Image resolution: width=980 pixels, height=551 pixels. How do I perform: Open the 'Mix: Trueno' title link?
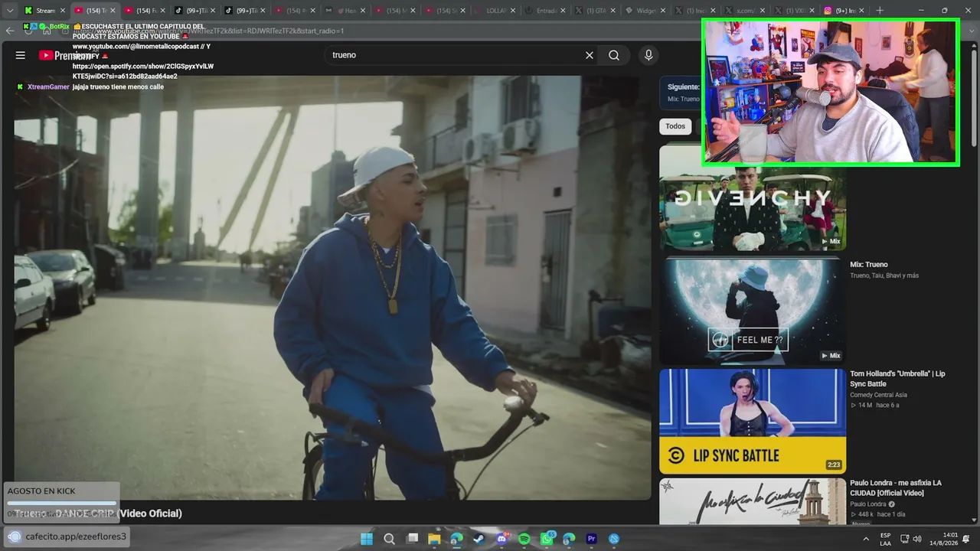[x=869, y=265]
